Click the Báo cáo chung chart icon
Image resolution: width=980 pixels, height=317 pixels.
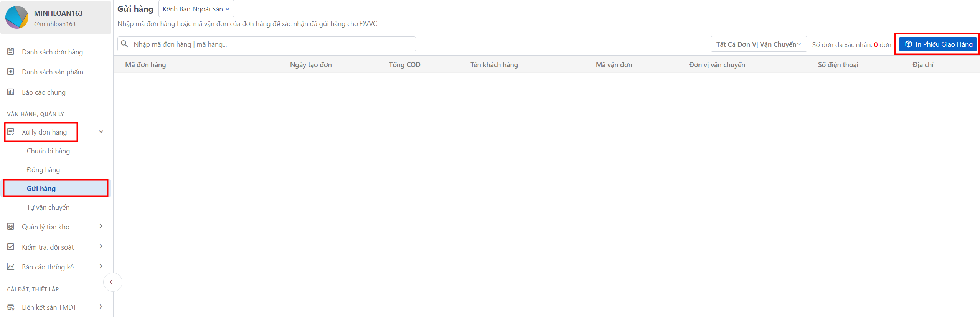(11, 92)
